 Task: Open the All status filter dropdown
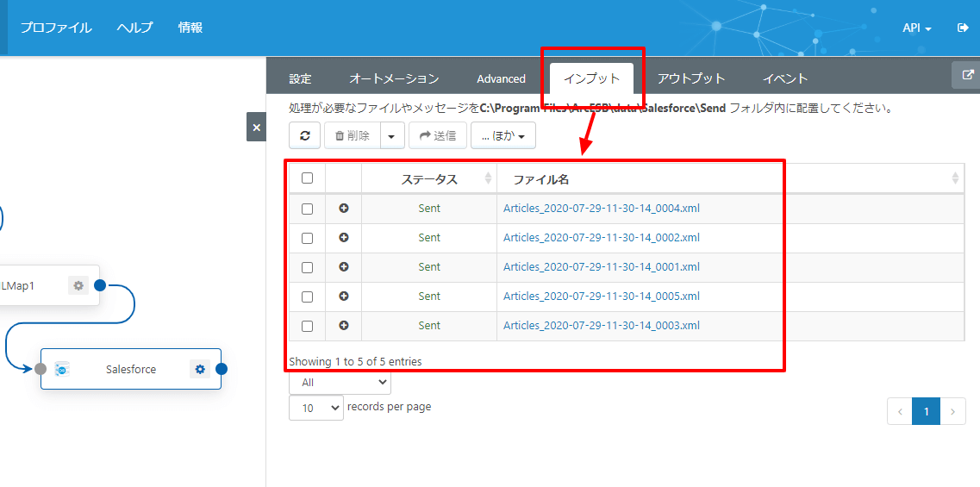point(340,382)
